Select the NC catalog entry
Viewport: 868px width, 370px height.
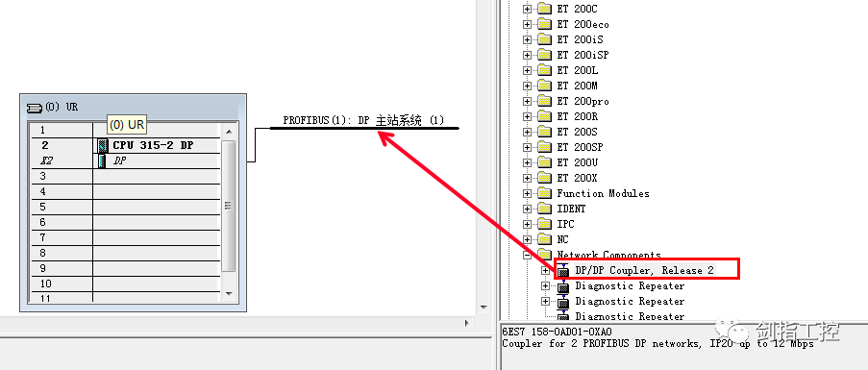pyautogui.click(x=562, y=240)
